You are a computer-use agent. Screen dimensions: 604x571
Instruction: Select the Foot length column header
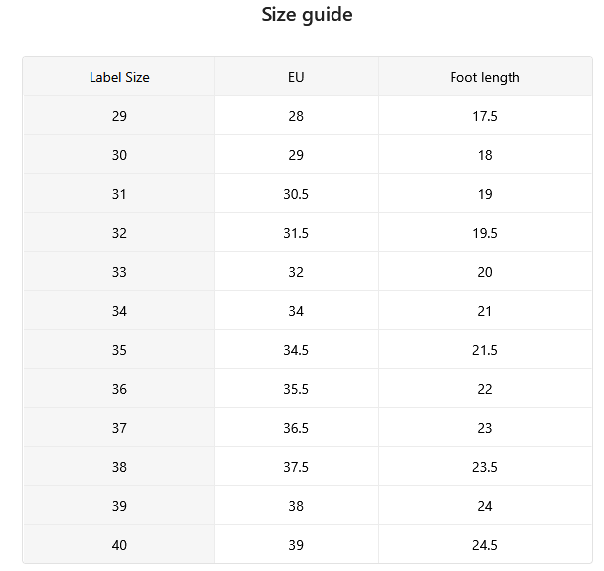[485, 77]
